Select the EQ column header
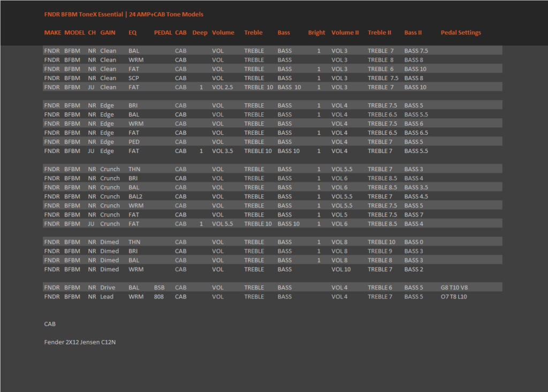Image resolution: width=548 pixels, height=392 pixels. [x=133, y=33]
